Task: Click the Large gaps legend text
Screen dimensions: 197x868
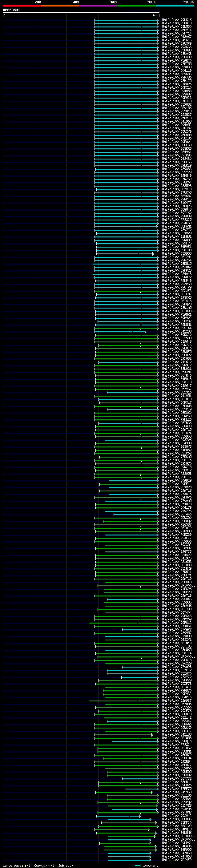Action: pyautogui.click(x=38, y=865)
